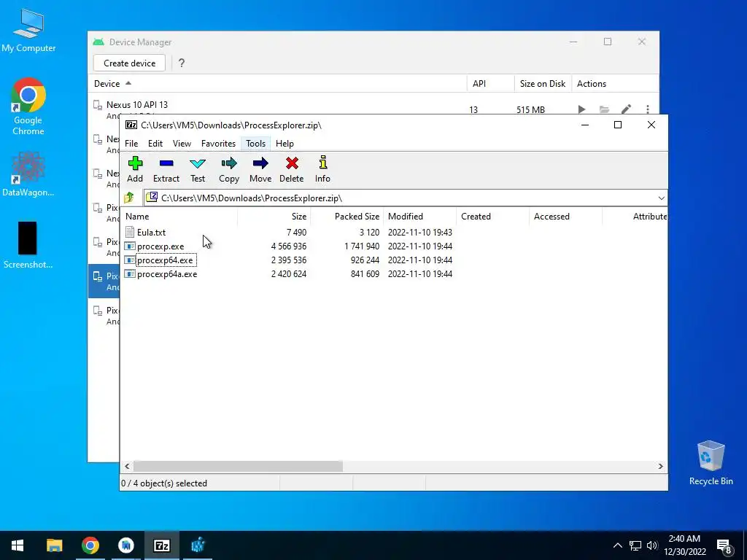747x560 pixels.
Task: Click the horizontal scrollbar thumb
Action: point(238,466)
